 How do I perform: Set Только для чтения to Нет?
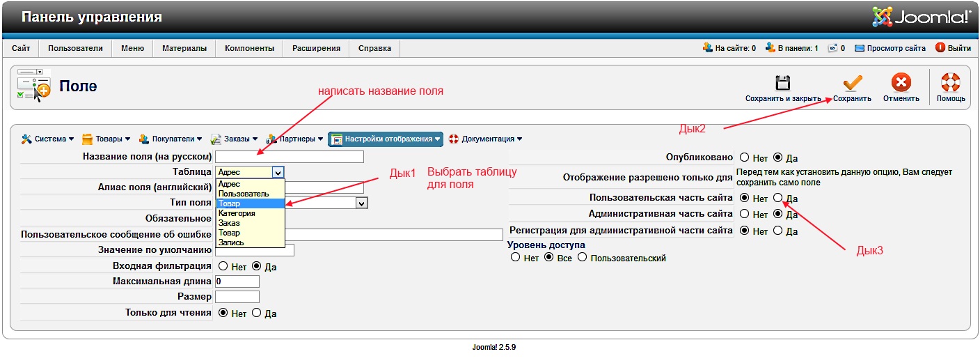[x=223, y=313]
